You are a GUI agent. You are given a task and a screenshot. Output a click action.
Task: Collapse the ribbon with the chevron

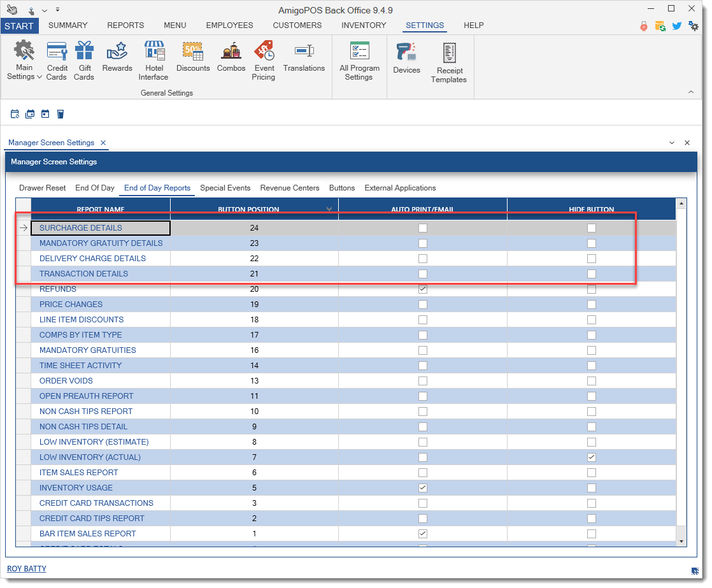point(691,92)
